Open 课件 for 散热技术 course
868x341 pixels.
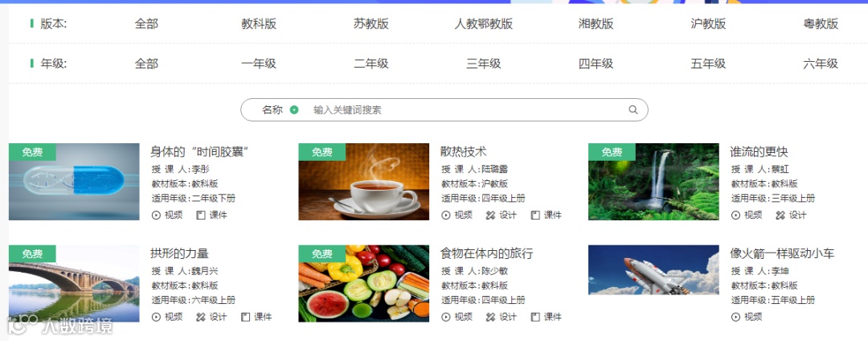pos(546,215)
